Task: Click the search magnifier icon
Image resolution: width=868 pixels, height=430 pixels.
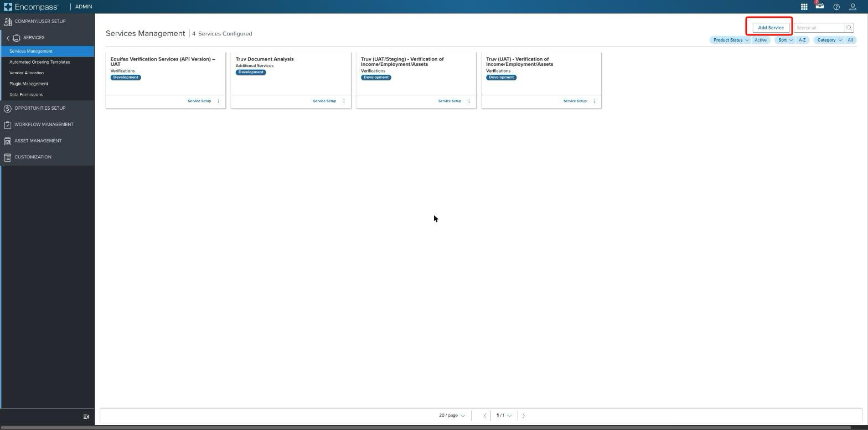Action: [849, 28]
